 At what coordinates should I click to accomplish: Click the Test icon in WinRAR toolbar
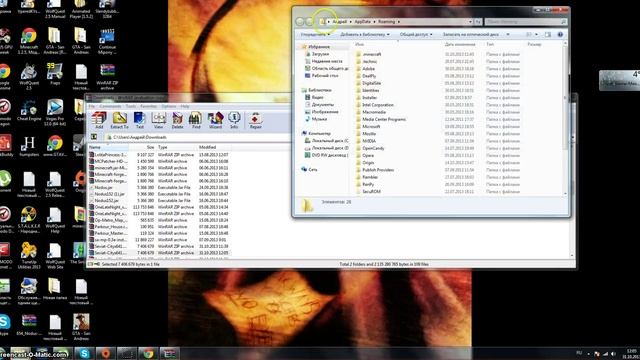click(x=139, y=120)
